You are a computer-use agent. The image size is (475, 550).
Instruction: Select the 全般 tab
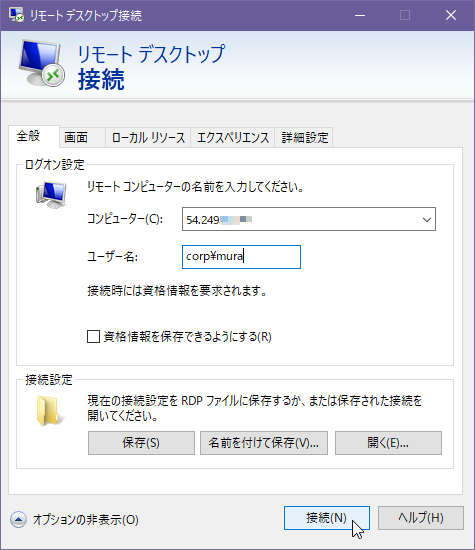(34, 136)
